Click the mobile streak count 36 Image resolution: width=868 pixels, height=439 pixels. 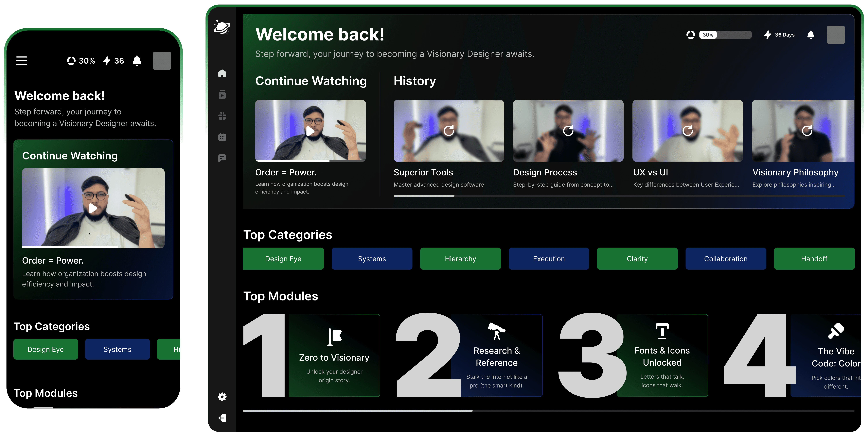coord(119,61)
